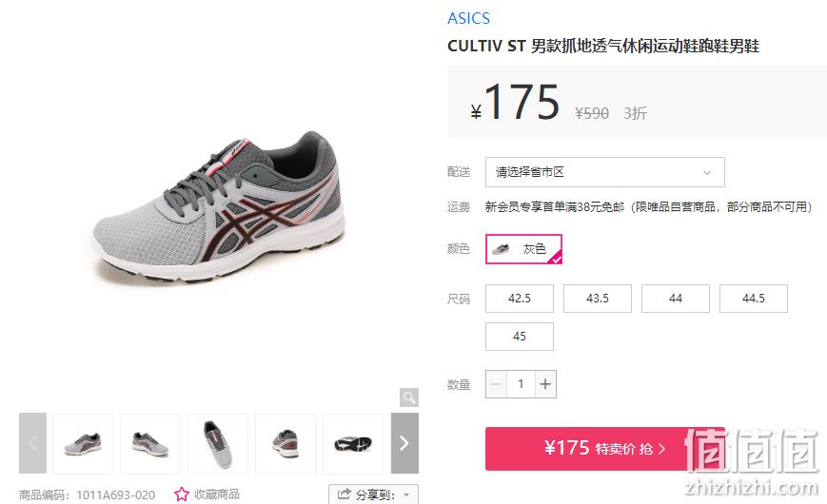827x504 pixels.
Task: Click the share arrow icon
Action: [x=344, y=494]
